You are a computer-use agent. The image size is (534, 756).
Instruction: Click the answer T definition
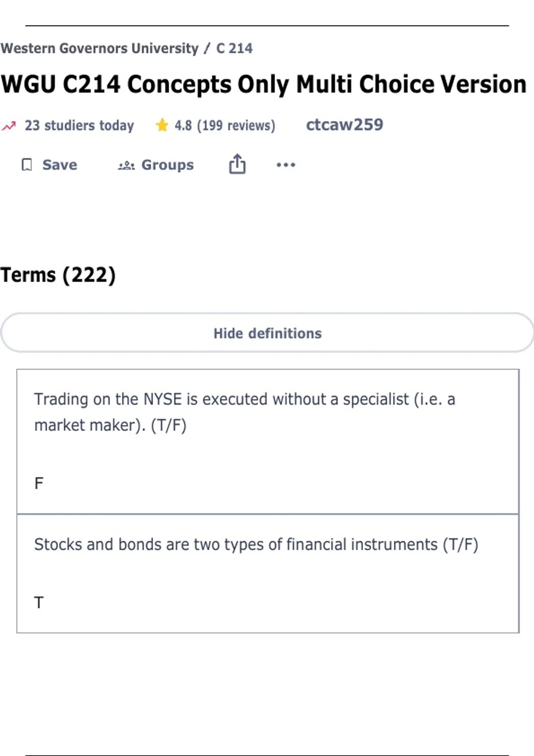point(39,603)
